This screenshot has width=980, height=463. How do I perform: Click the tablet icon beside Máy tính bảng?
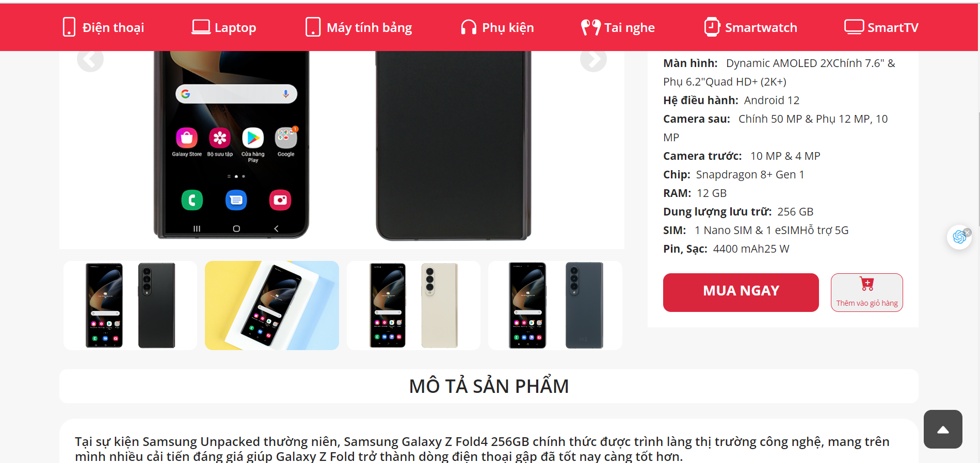coord(313,27)
